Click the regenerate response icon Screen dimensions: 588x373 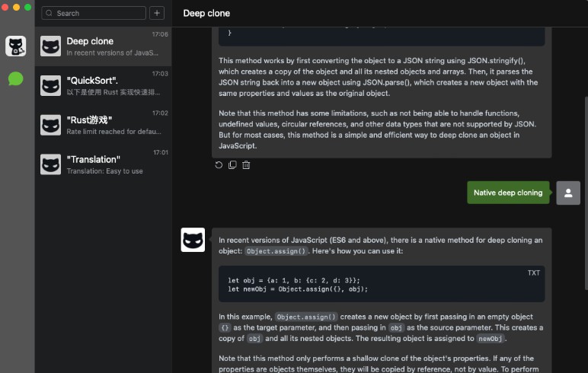point(219,165)
